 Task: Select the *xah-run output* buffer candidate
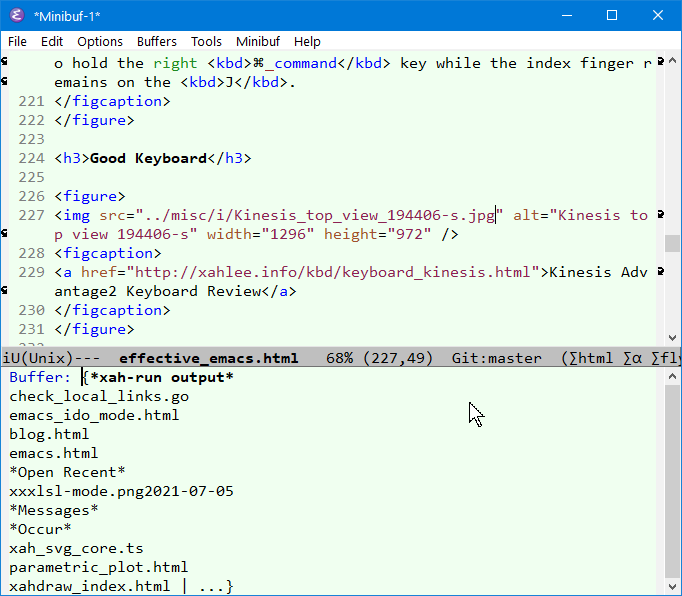(x=162, y=377)
